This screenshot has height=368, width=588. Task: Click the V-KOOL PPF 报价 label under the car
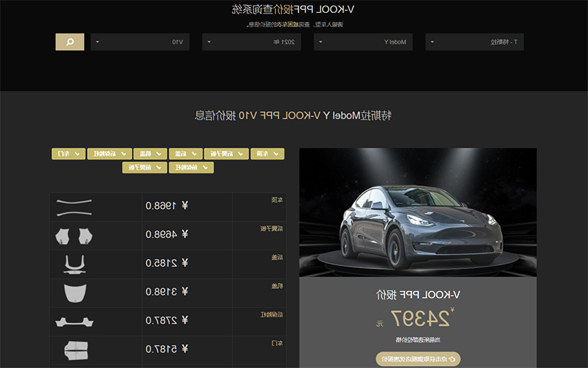pos(418,295)
